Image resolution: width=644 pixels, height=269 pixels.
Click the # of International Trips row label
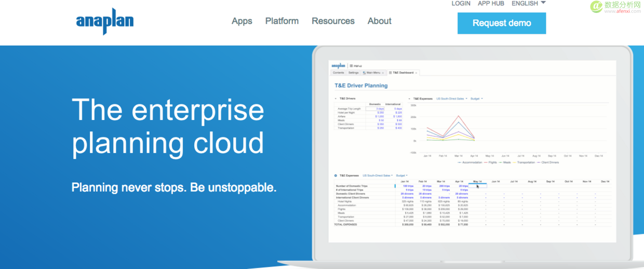(x=350, y=190)
